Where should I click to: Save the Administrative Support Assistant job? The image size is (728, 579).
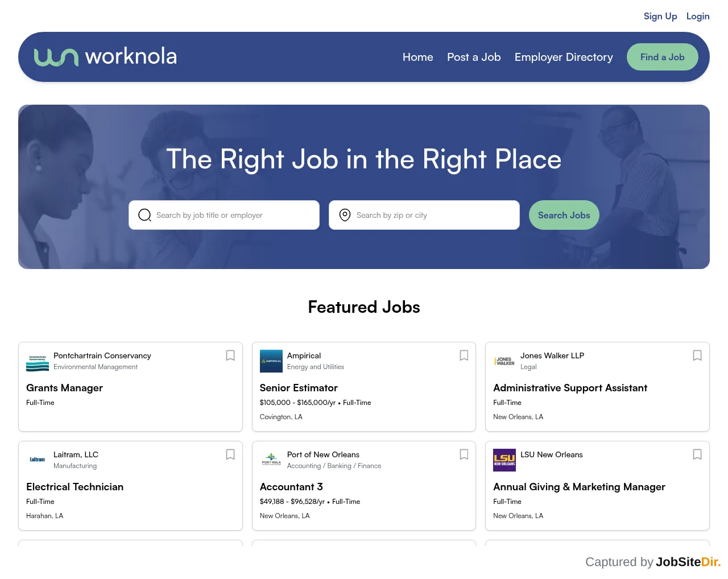tap(697, 355)
